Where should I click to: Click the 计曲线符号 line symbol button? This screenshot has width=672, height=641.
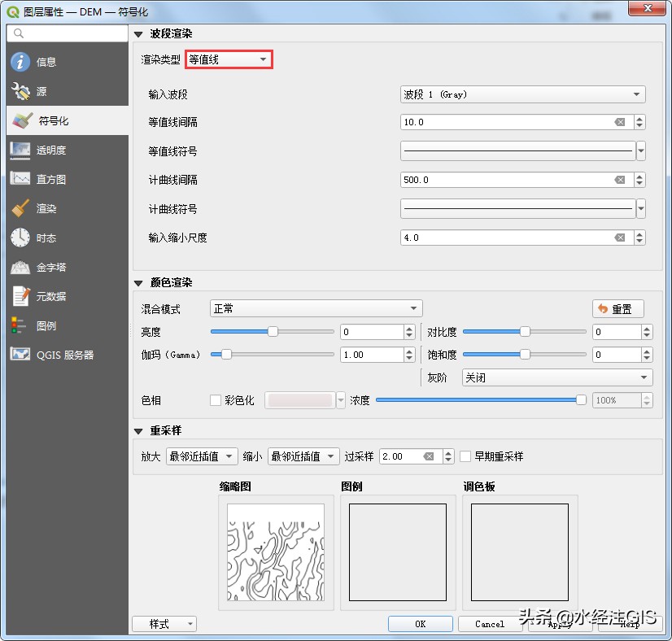pos(517,209)
